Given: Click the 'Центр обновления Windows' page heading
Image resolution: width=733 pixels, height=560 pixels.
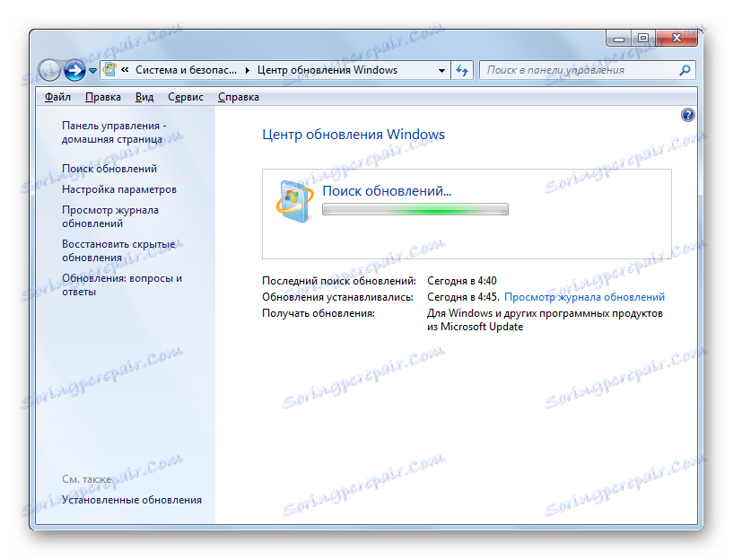Looking at the screenshot, I should (x=353, y=135).
